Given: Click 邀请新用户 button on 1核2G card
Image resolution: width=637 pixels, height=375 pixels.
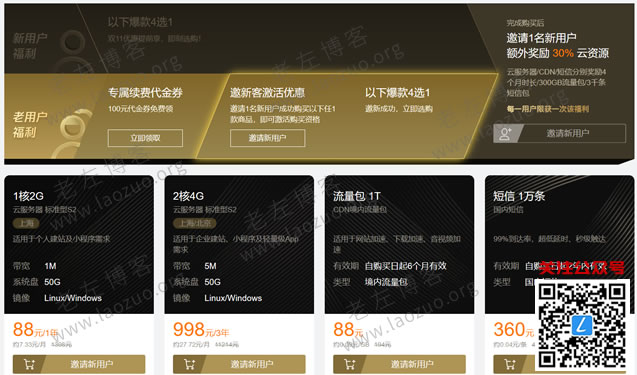Looking at the screenshot, I should pyautogui.click(x=79, y=364).
